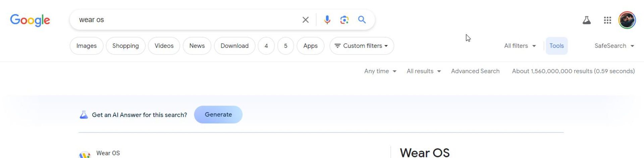
Task: Open Google Lens image search
Action: [344, 20]
